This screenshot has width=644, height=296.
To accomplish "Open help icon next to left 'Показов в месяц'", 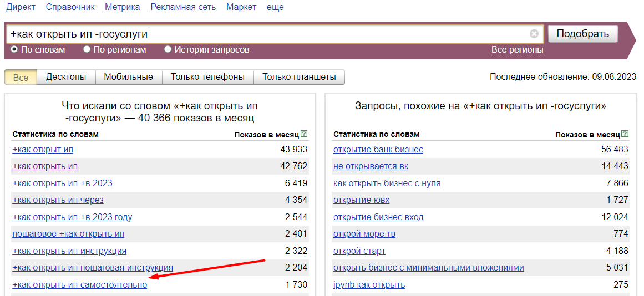I will (x=304, y=134).
